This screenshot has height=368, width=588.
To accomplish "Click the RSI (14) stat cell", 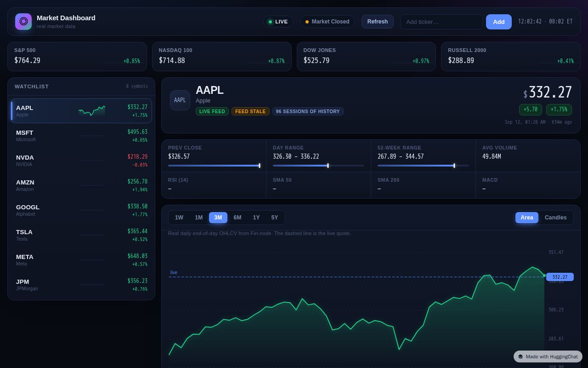I will point(214,185).
